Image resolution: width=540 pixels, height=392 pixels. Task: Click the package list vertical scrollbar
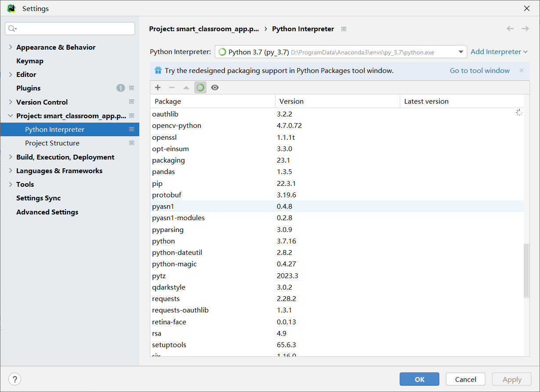[x=526, y=271]
